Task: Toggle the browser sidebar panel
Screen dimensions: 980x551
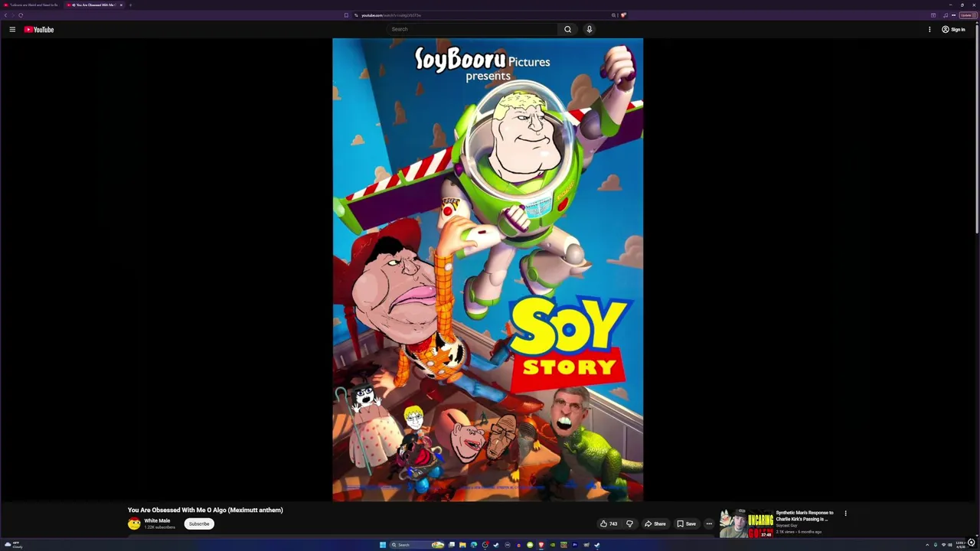Action: pos(933,15)
